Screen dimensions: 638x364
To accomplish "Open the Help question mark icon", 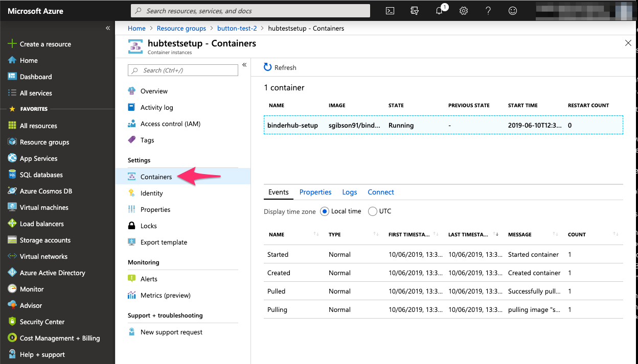I will [x=488, y=11].
